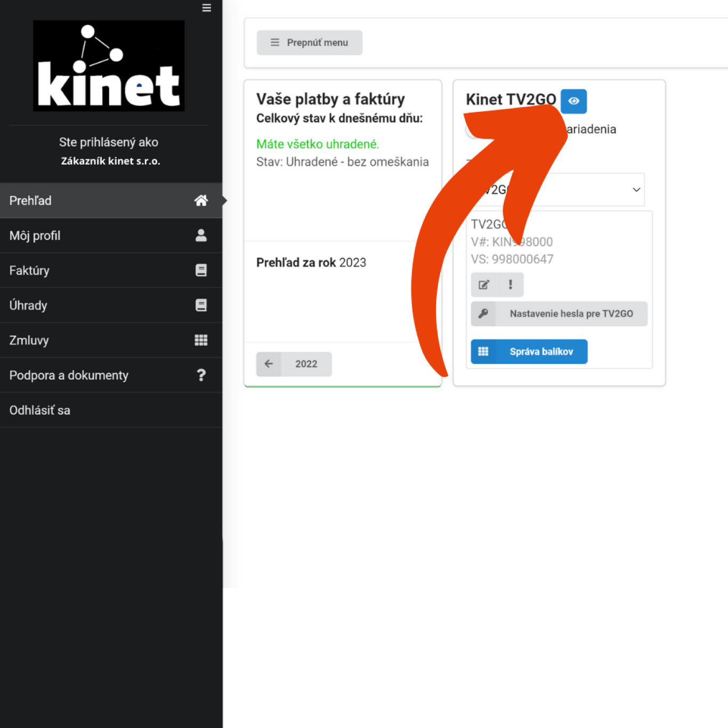Go to Faktúry in the sidebar
728x728 pixels.
[x=111, y=271]
